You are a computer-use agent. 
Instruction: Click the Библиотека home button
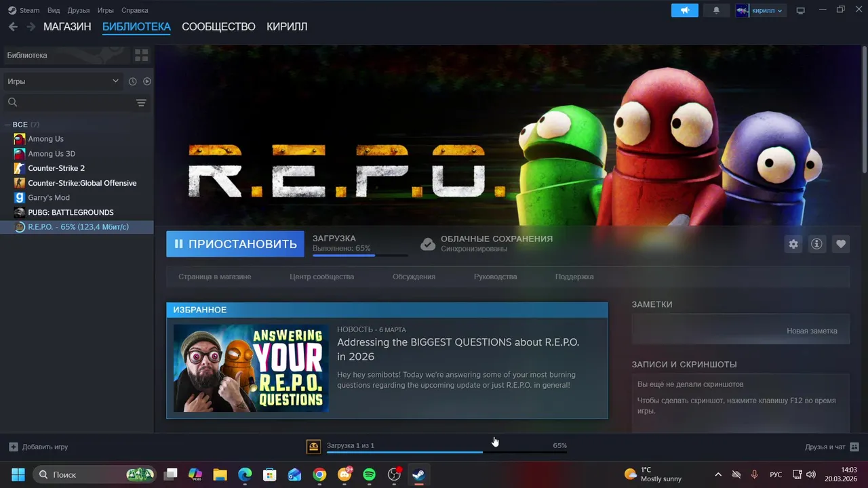pos(66,55)
